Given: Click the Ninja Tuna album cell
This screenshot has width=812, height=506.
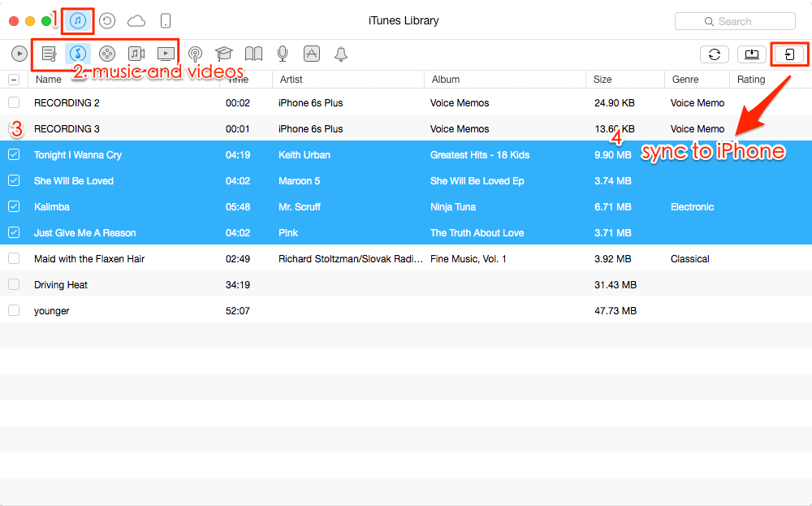Looking at the screenshot, I should [452, 206].
